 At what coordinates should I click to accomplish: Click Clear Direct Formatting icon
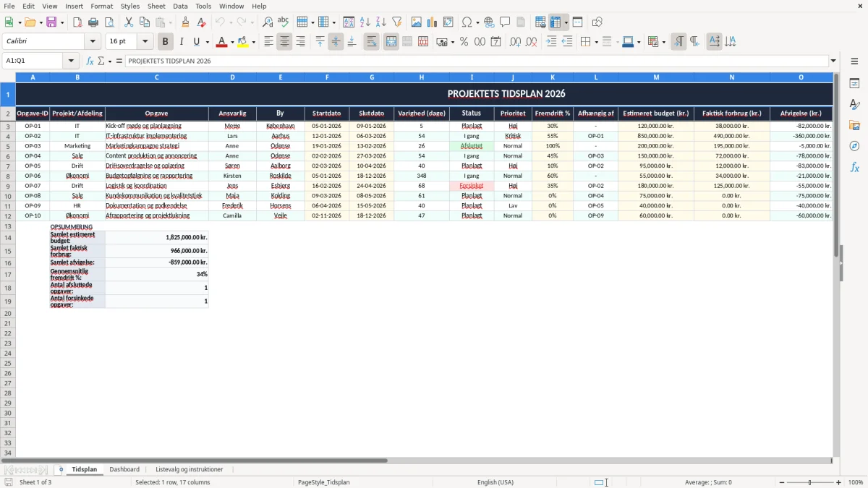201,22
